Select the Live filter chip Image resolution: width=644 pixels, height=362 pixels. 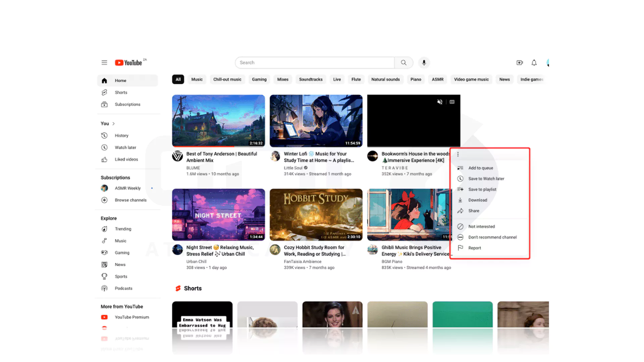337,79
